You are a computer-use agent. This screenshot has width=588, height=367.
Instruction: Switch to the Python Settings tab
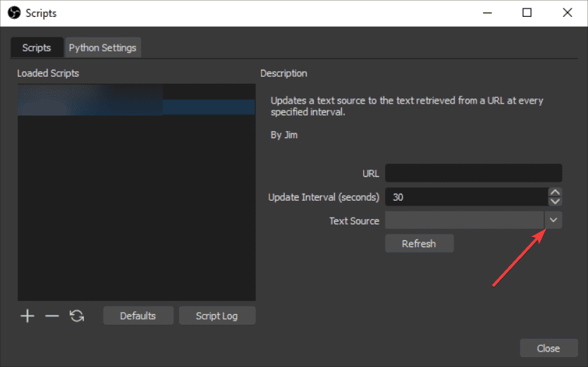pos(103,48)
